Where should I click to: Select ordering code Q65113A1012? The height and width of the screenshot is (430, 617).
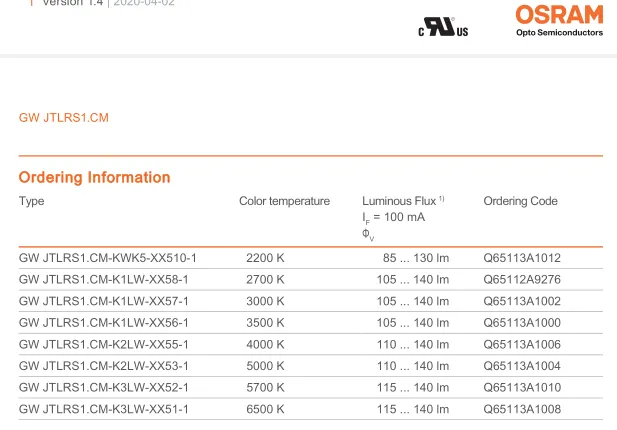tap(521, 258)
